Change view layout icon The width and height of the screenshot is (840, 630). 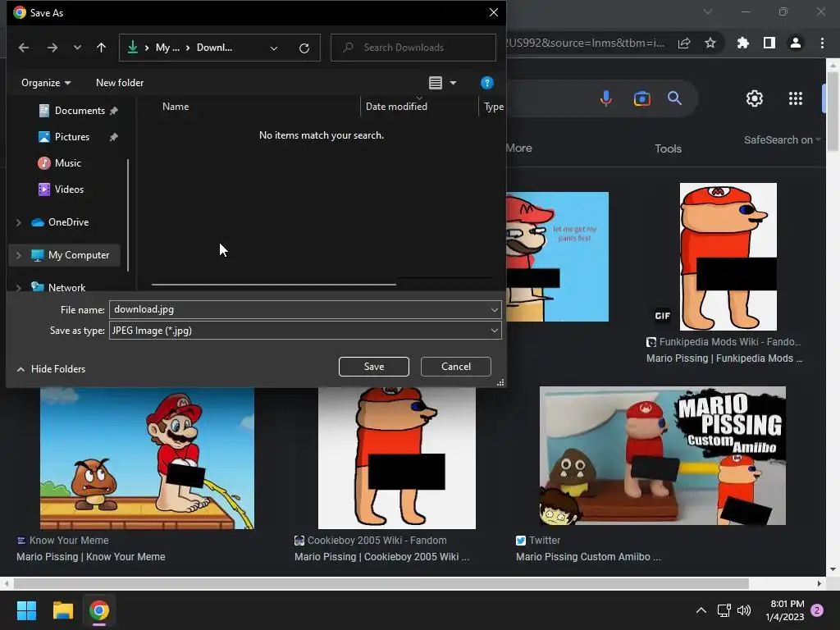pos(436,83)
